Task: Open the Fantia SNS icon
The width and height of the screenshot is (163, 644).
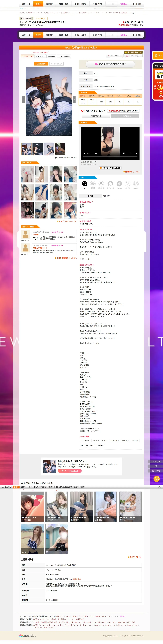Action: [136, 185]
